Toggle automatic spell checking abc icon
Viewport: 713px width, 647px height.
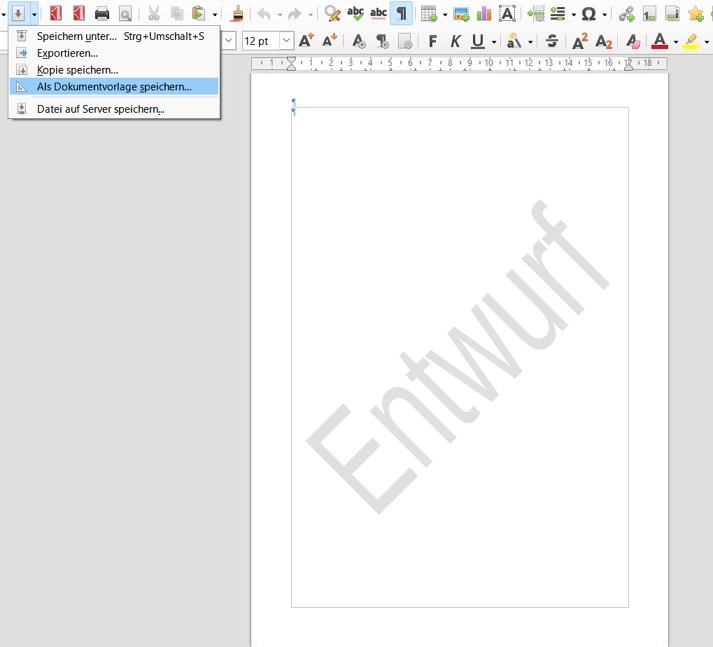click(x=378, y=14)
